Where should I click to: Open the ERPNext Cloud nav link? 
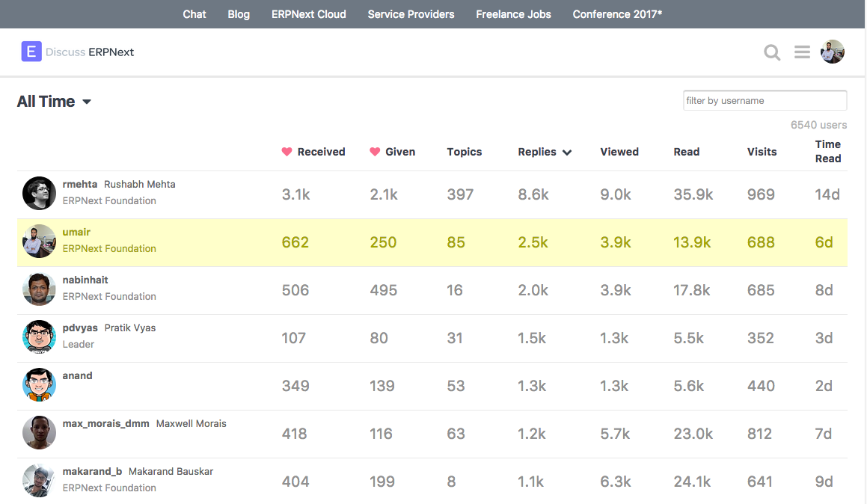click(x=308, y=14)
